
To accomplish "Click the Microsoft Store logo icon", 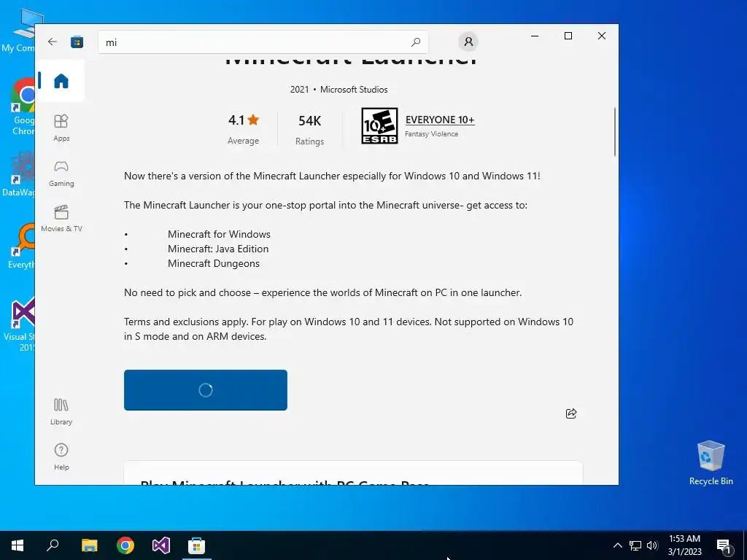I will 77,42.
